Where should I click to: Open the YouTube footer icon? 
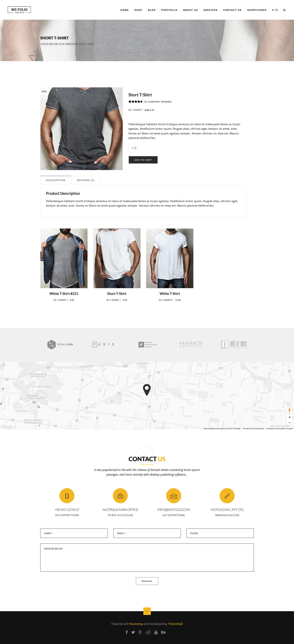(x=156, y=632)
